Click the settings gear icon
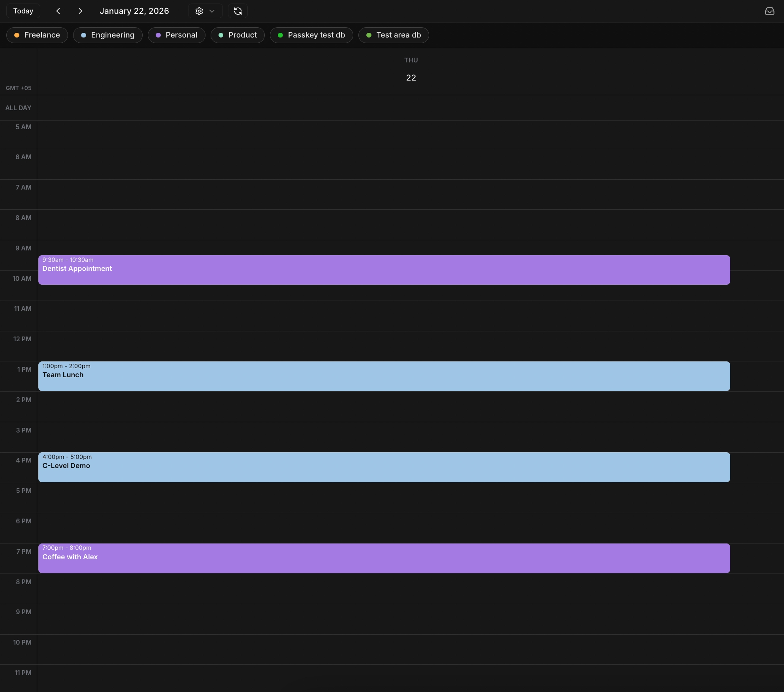784x692 pixels. coord(199,11)
